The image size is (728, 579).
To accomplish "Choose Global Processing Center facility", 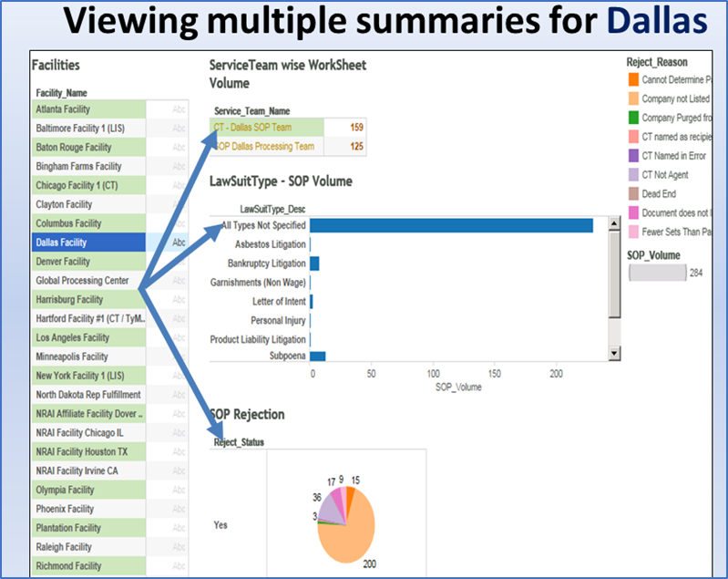I will pyautogui.click(x=87, y=281).
